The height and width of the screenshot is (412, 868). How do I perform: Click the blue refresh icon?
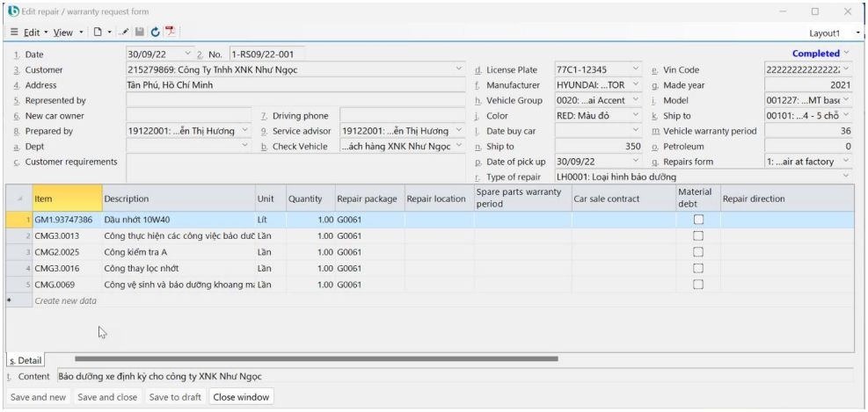pos(155,33)
